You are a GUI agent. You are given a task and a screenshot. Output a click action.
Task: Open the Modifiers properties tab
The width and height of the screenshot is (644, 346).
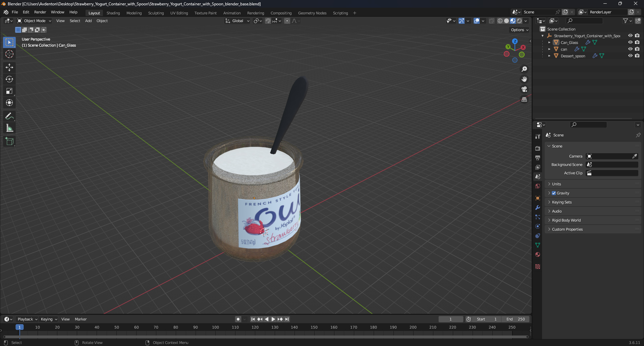(x=538, y=208)
